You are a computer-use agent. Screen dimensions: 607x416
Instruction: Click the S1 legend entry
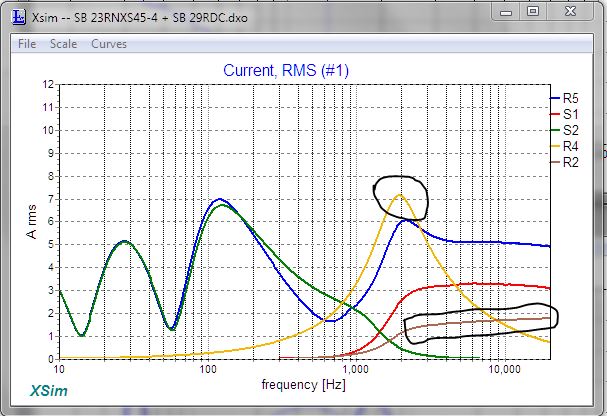tap(564, 114)
